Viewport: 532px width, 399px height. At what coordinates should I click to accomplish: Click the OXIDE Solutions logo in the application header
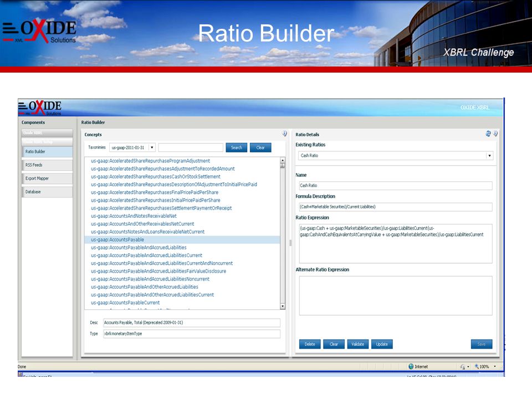click(x=40, y=108)
